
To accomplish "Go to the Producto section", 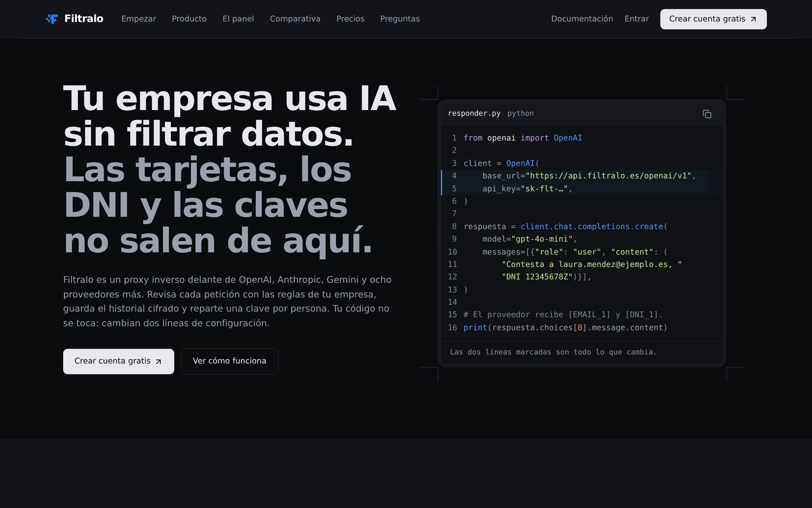I will point(189,19).
